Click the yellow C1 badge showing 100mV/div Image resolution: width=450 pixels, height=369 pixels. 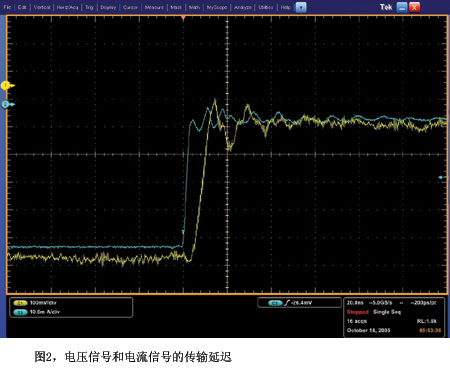point(20,303)
